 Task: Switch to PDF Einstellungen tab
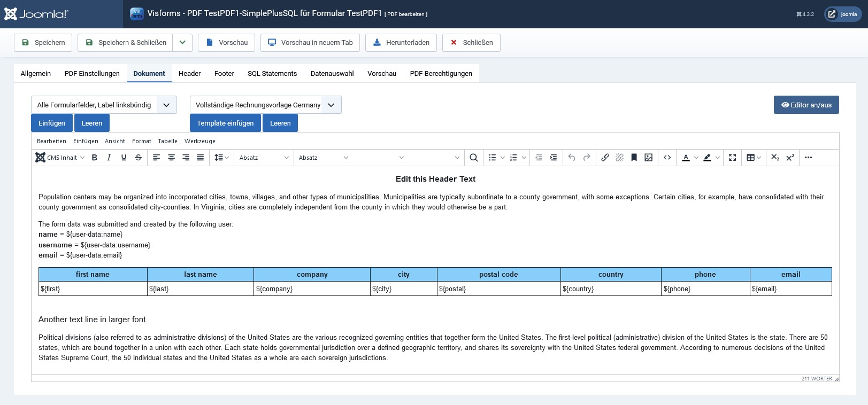(x=92, y=74)
